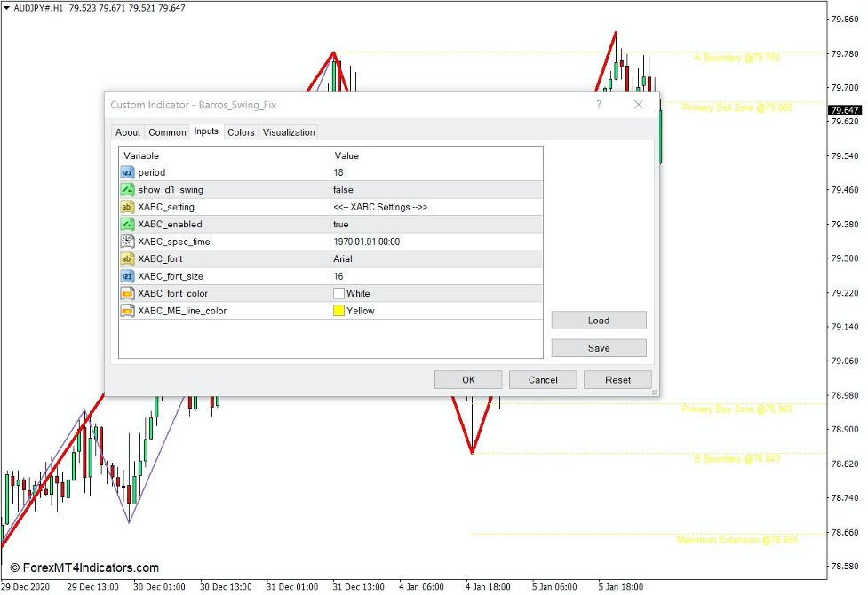Click the green chart icon beside XABC_enabled

(x=126, y=225)
